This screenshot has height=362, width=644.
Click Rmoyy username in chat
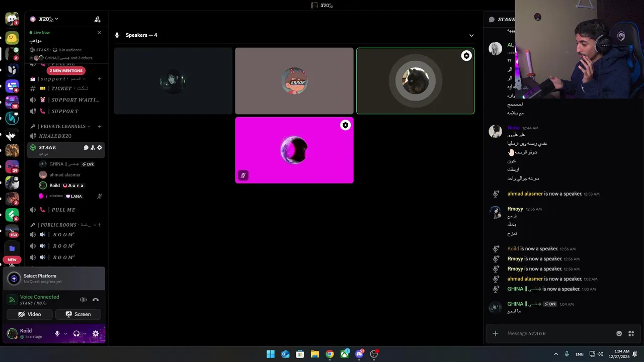click(x=515, y=209)
